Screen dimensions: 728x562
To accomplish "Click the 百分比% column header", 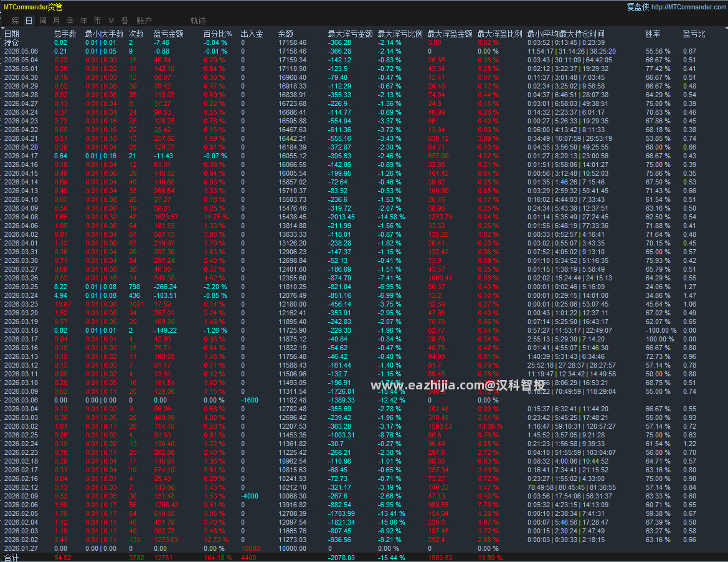I will click(218, 34).
